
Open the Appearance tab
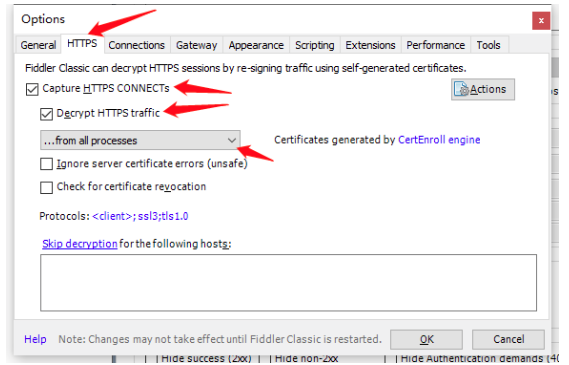coord(256,45)
